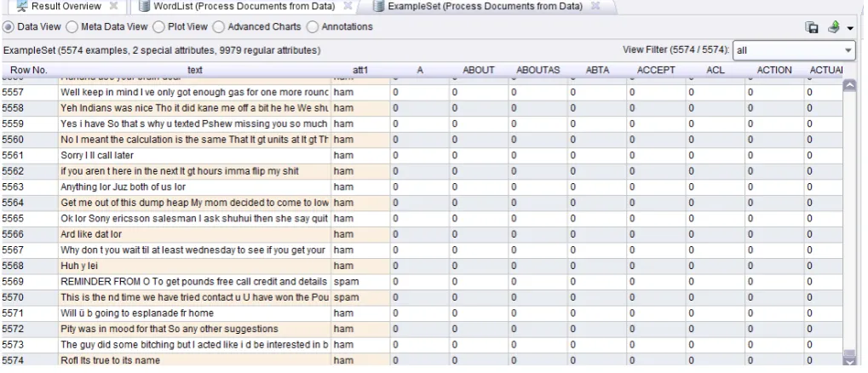Image resolution: width=868 pixels, height=373 pixels.
Task: Click the ACCEPT column header
Action: point(656,71)
